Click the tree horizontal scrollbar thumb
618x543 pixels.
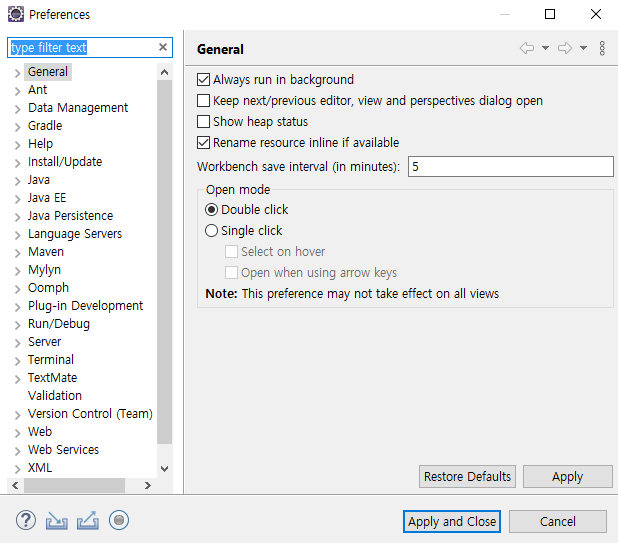[x=74, y=485]
